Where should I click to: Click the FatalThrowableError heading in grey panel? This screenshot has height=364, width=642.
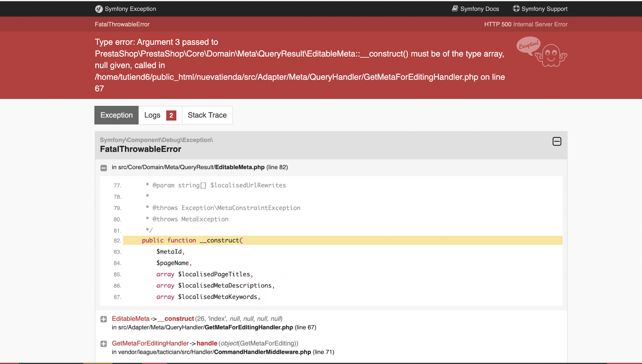coord(140,149)
